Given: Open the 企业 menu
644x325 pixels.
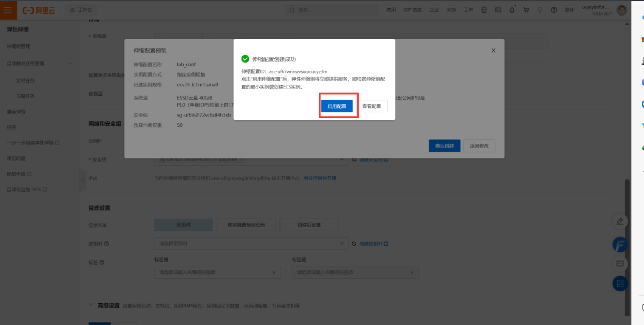Looking at the screenshot, I should pyautogui.click(x=434, y=10).
